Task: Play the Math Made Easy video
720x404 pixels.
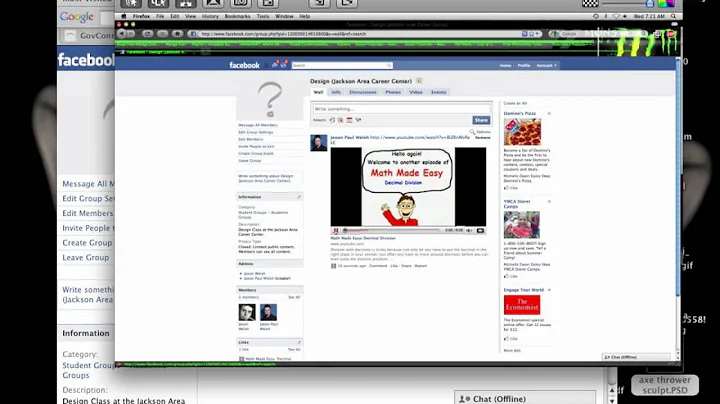Action: coord(336,230)
